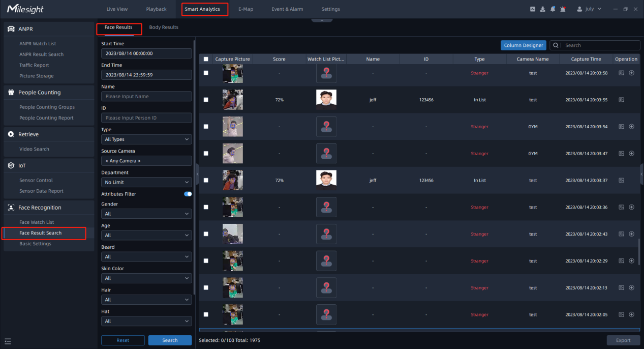
Task: Open People Counting Report in sidebar
Action: pyautogui.click(x=46, y=118)
